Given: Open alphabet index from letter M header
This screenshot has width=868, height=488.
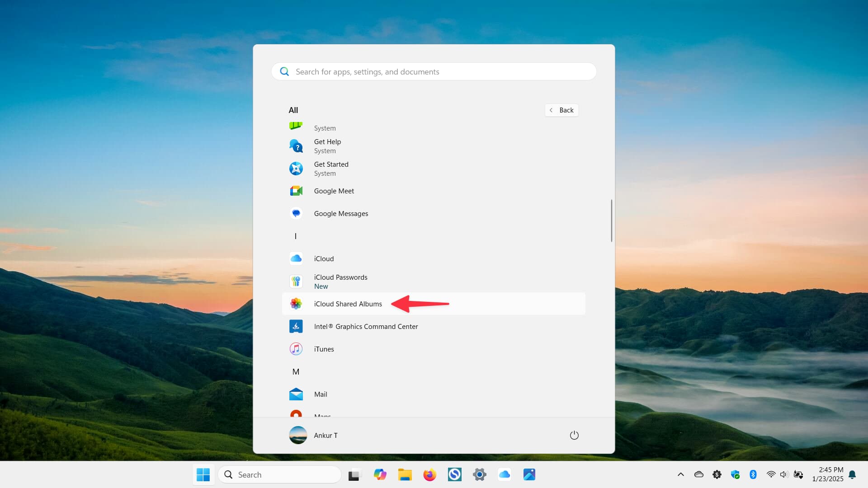Looking at the screenshot, I should pos(296,371).
